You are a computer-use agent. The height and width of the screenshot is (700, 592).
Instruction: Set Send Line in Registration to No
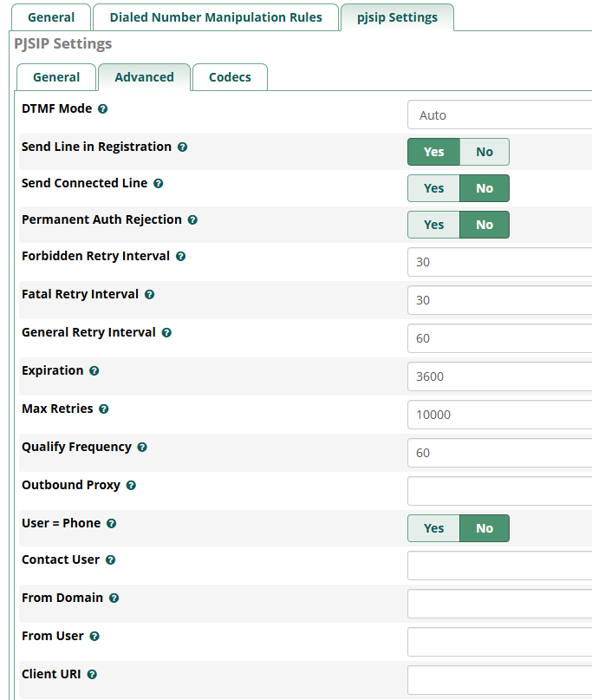484,152
